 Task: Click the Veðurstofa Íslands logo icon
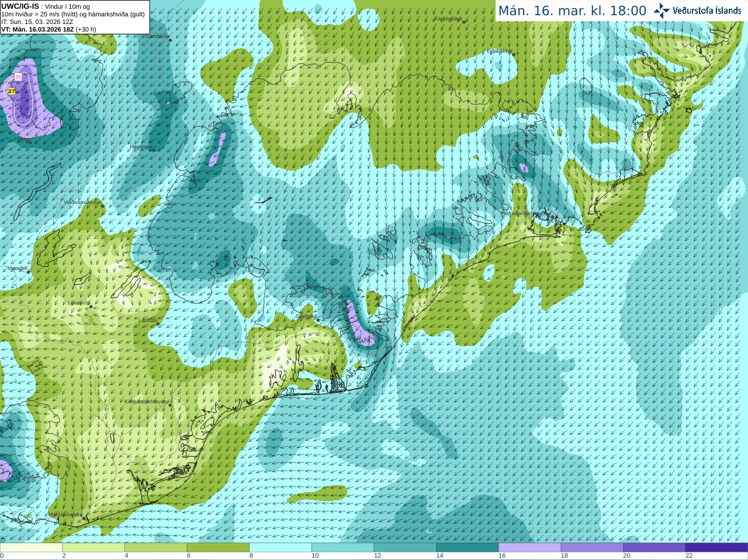662,11
